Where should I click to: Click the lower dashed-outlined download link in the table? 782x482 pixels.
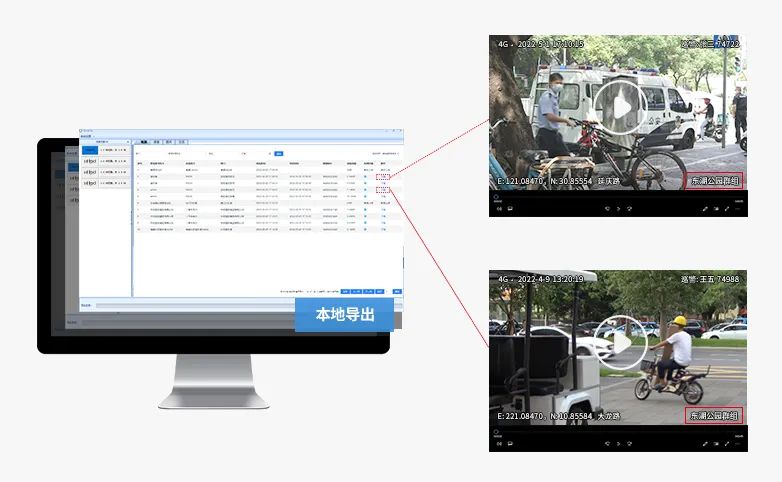pyautogui.click(x=383, y=190)
